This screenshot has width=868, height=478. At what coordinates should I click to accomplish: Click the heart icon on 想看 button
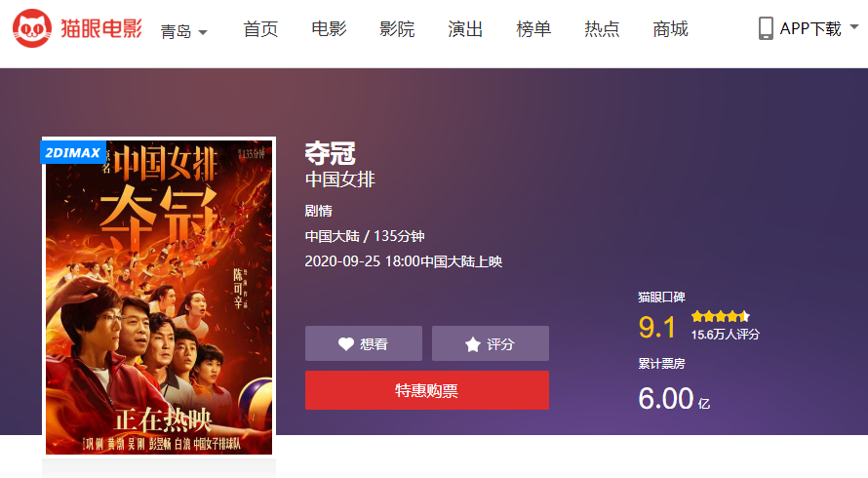(x=346, y=344)
